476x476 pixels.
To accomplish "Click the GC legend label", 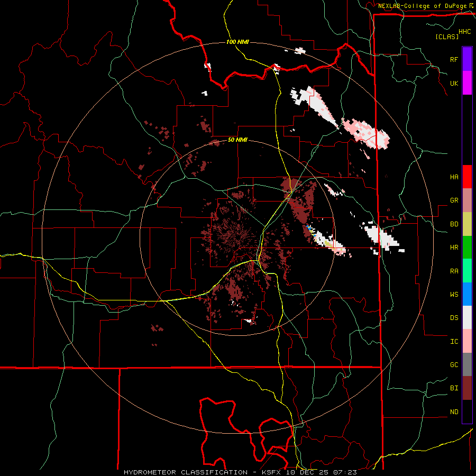I will click(454, 364).
